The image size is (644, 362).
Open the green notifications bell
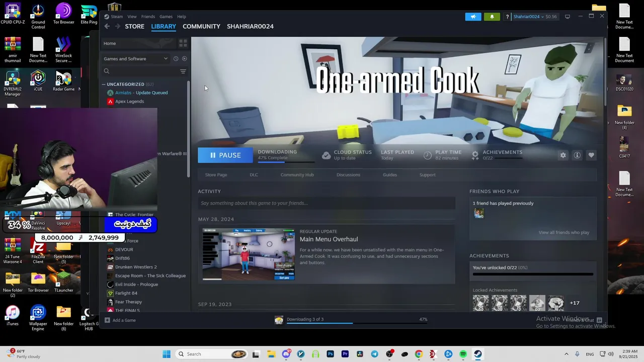[492, 17]
